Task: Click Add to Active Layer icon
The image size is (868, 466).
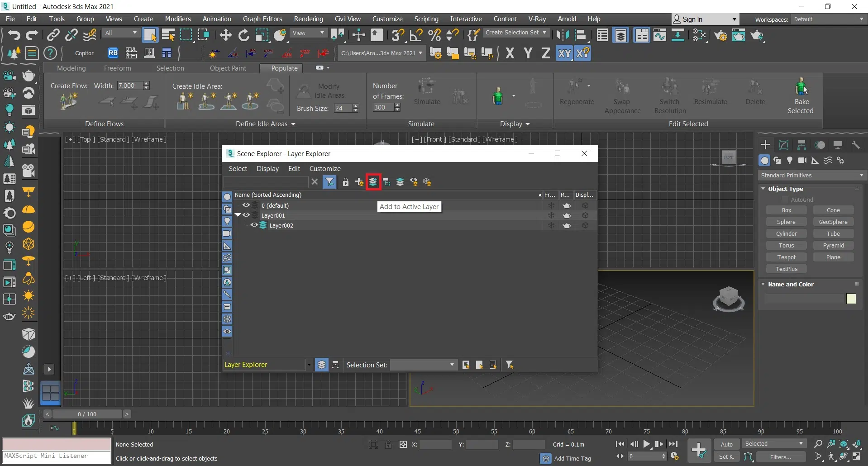Action: tap(373, 182)
